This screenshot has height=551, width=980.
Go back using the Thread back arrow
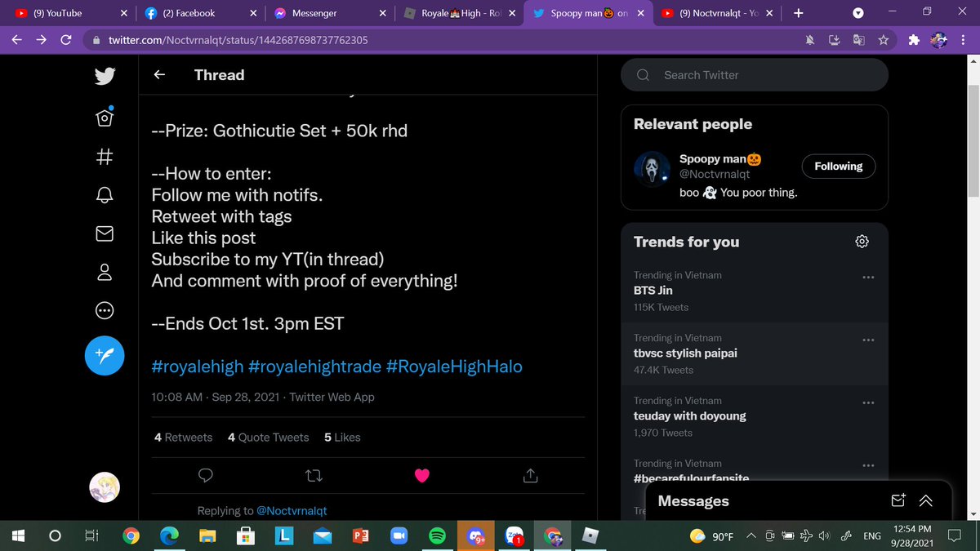160,75
